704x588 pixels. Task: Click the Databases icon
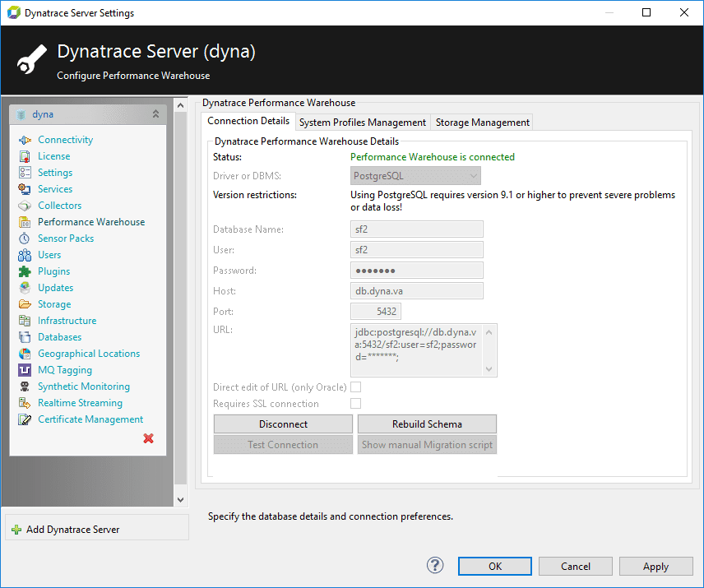(25, 337)
